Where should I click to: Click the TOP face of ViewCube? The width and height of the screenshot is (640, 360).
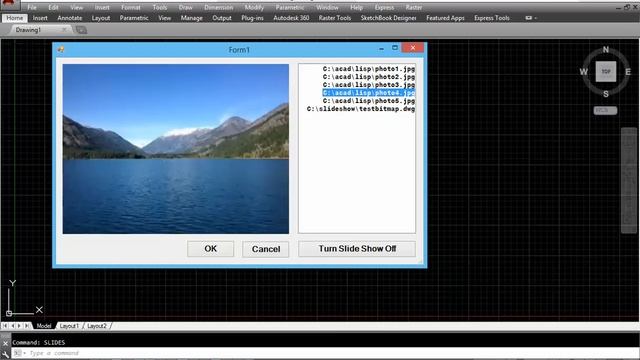[606, 71]
